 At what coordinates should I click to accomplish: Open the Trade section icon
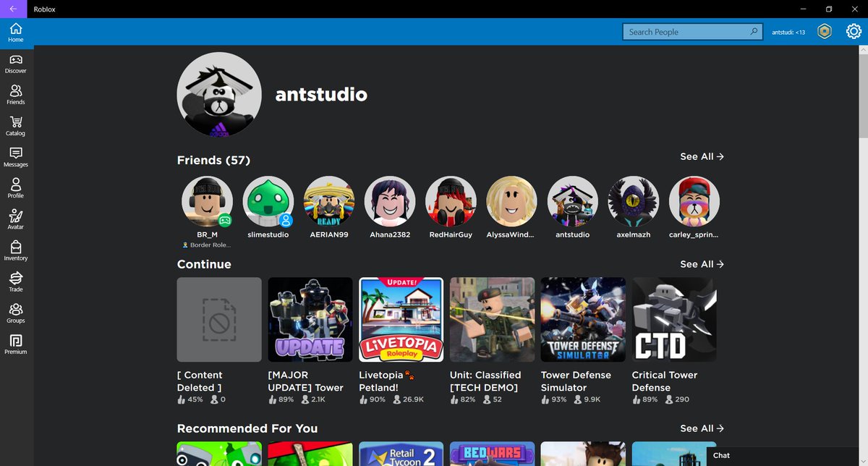(x=15, y=279)
